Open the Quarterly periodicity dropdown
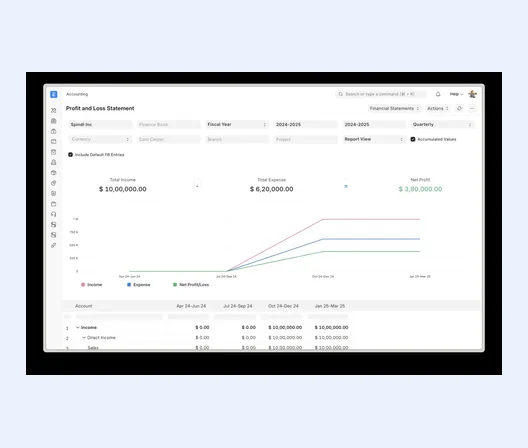 tap(442, 125)
